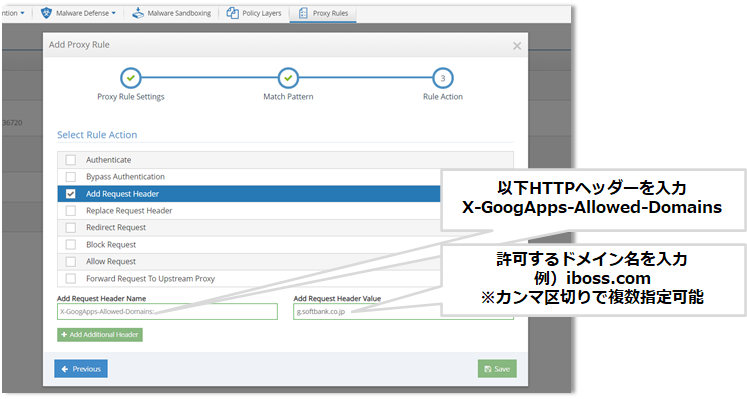Go to Match Pattern step circle
Screen dimensions: 747x399
tap(288, 78)
